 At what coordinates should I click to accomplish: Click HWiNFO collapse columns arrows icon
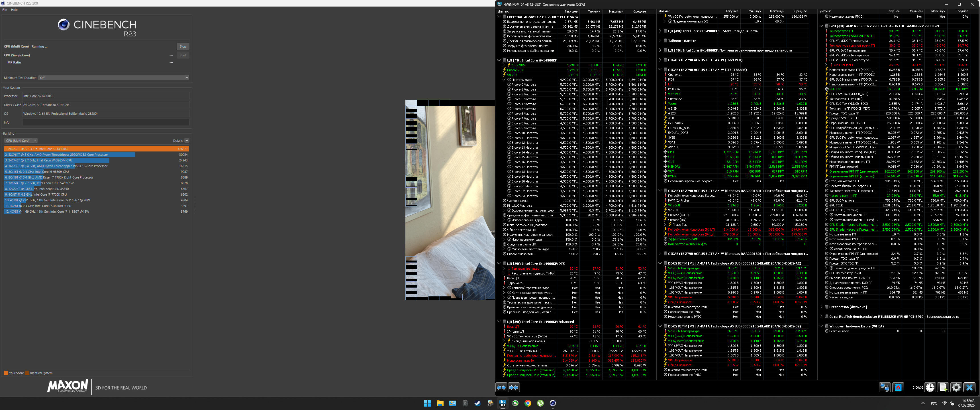tap(514, 388)
